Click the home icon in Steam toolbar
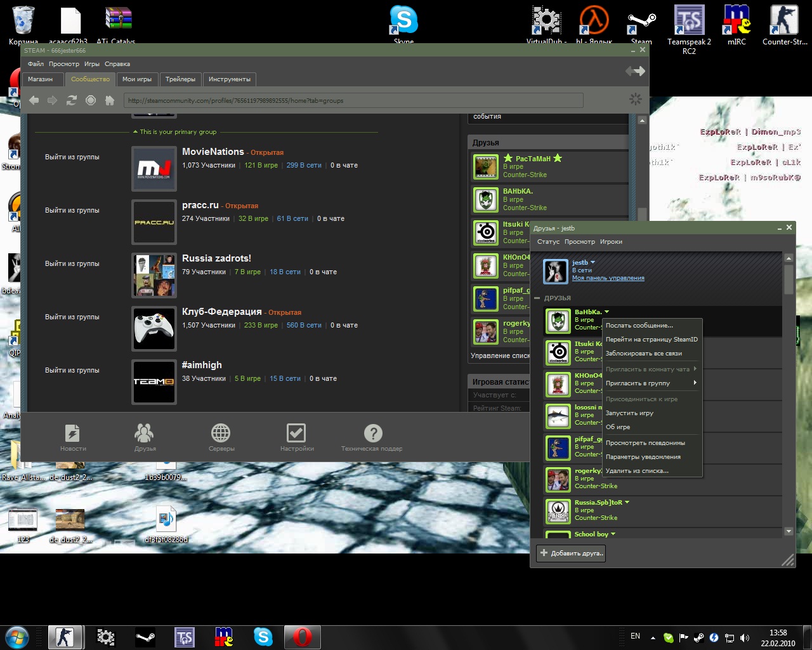812x650 pixels. 110,100
